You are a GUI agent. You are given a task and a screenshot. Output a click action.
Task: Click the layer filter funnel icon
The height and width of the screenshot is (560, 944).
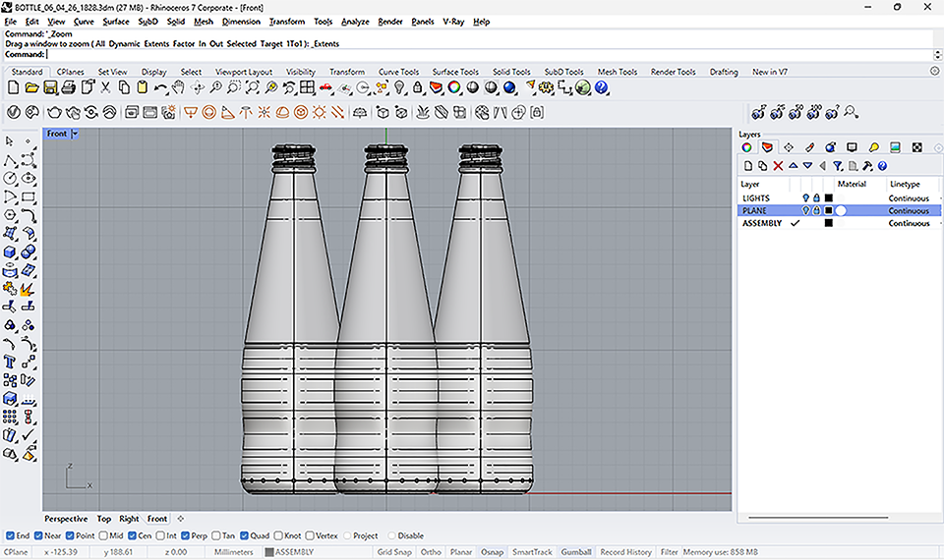838,166
